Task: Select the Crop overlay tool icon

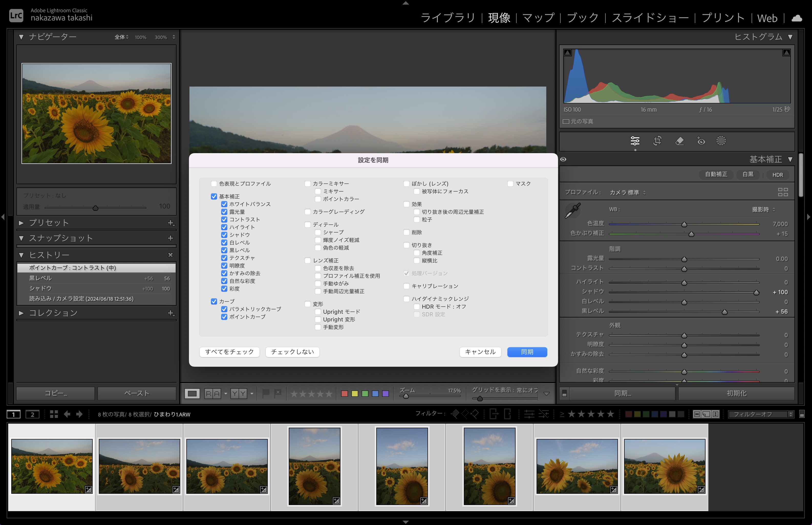Action: click(x=657, y=141)
